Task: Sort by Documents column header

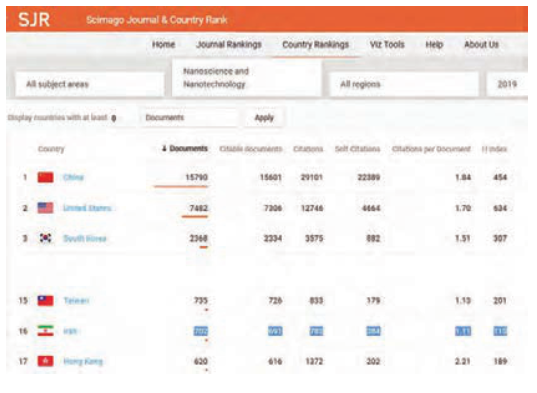Action: 185,149
